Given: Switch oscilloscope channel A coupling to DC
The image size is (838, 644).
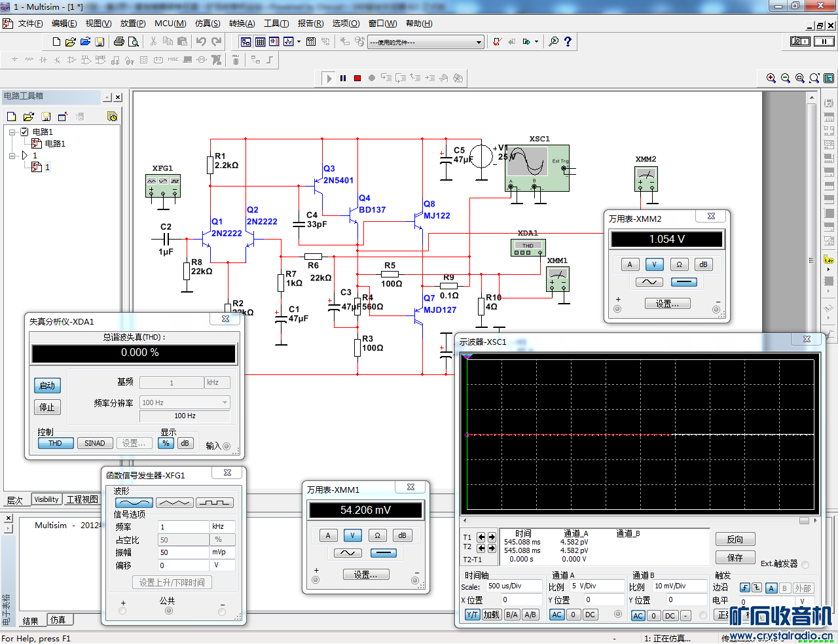Looking at the screenshot, I should click(x=590, y=615).
